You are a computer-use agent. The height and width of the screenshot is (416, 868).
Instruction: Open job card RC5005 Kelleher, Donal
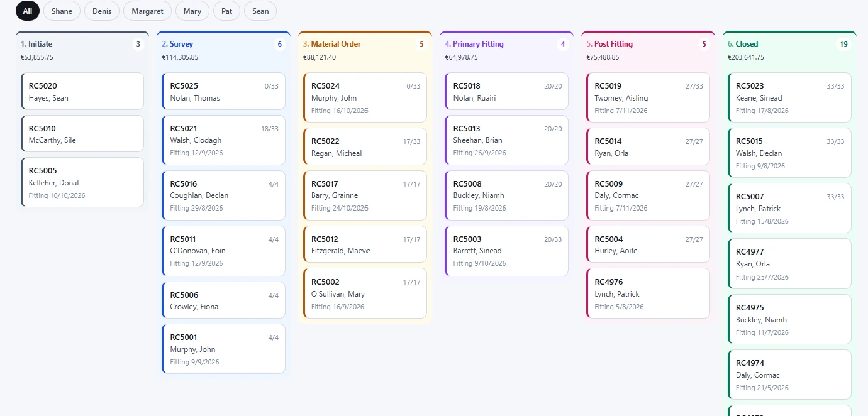[x=82, y=182]
